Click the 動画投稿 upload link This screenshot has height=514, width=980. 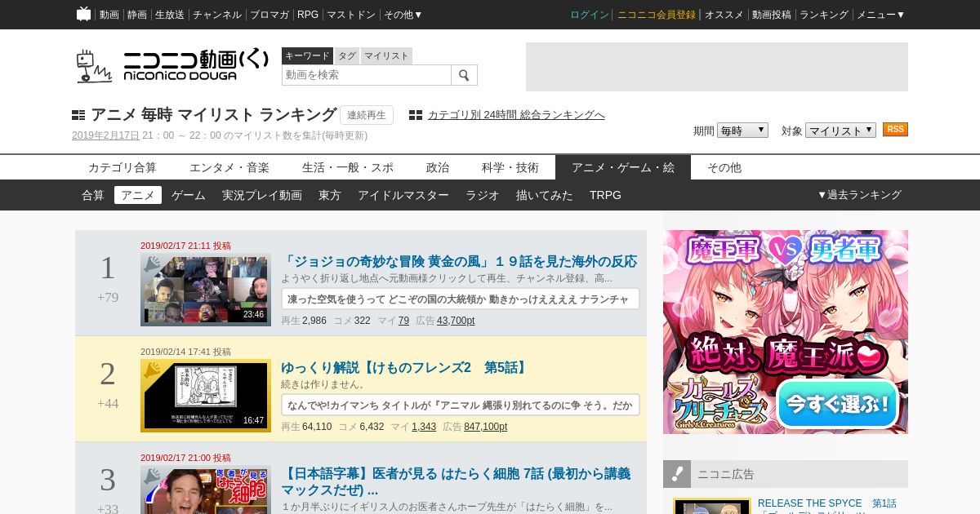point(772,15)
